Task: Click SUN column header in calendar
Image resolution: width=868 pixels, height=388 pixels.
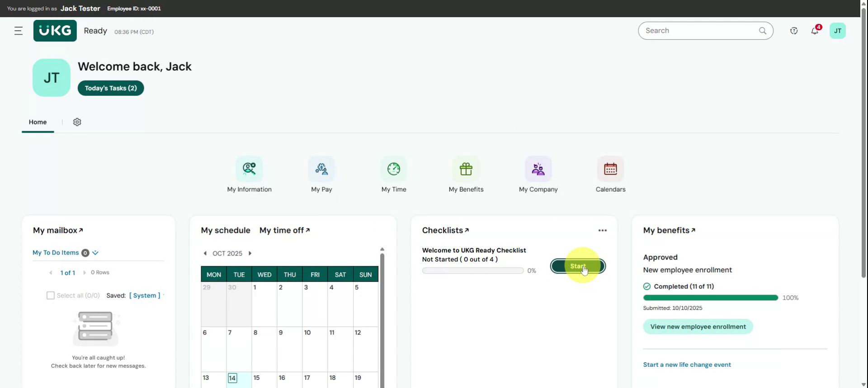Action: [365, 274]
